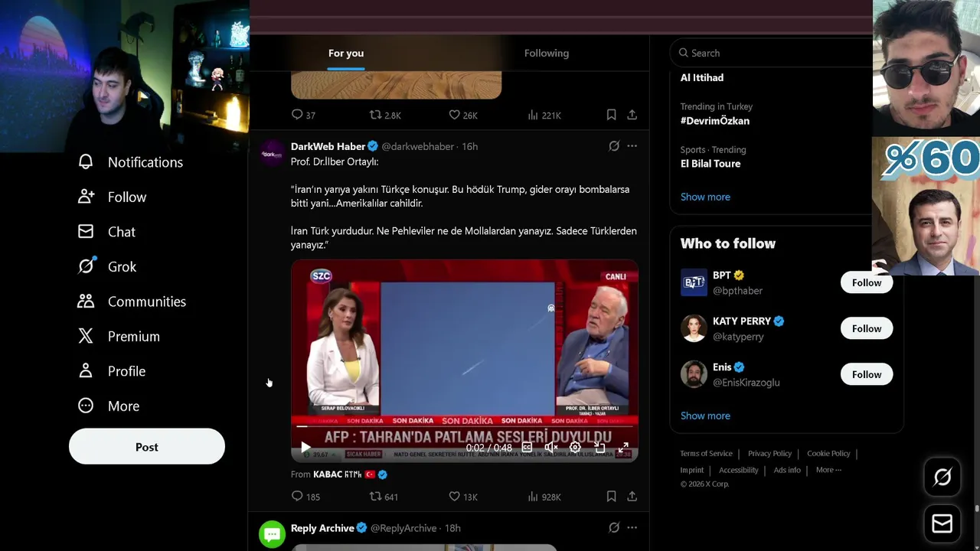Image resolution: width=980 pixels, height=551 pixels.
Task: Follow BPT account
Action: (867, 282)
